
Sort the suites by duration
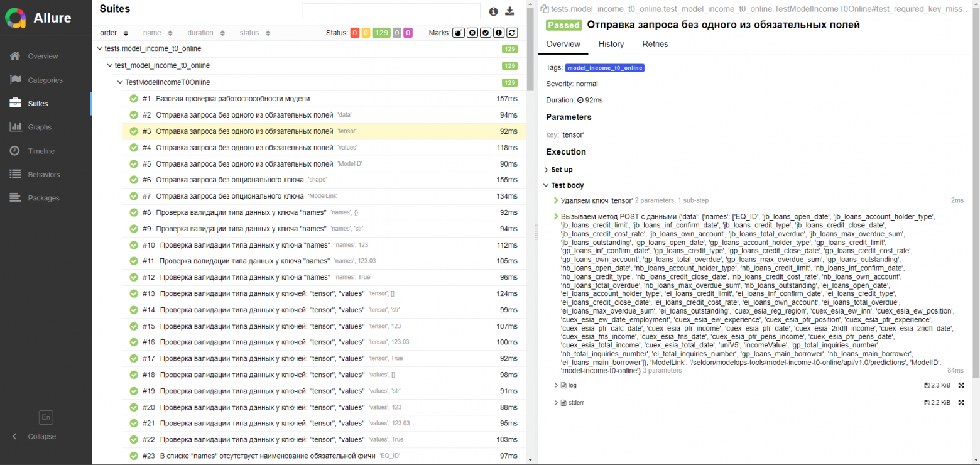coord(205,33)
